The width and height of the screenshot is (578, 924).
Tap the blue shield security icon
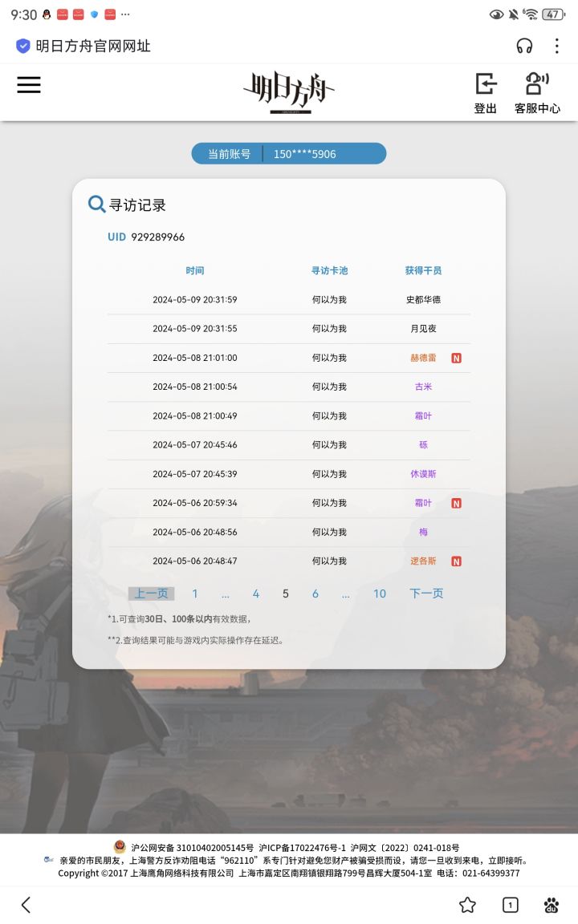23,46
